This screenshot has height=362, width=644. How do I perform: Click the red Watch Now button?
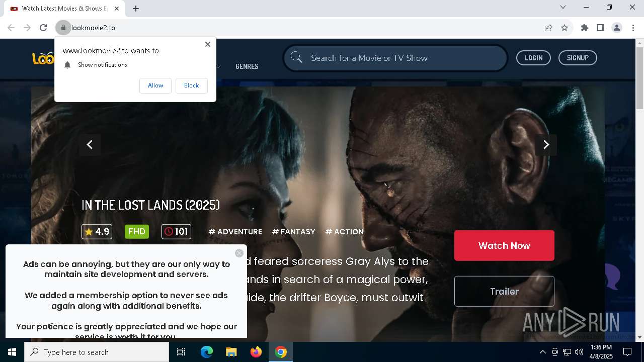504,245
